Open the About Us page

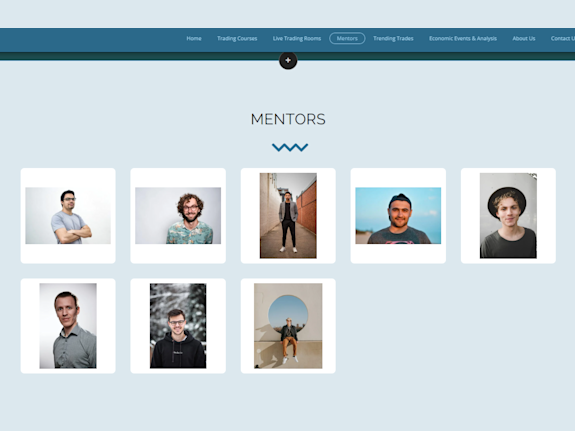(x=524, y=39)
